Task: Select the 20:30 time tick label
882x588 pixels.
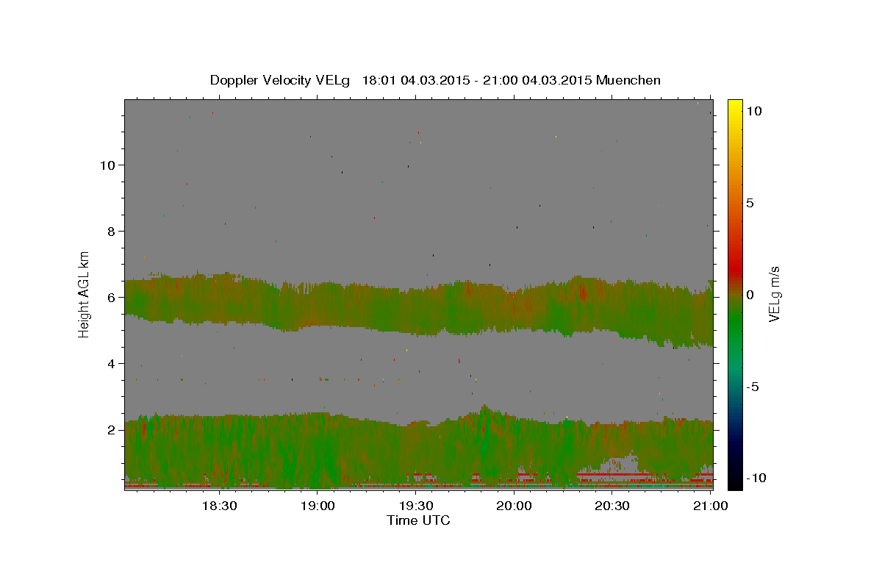Action: (x=612, y=506)
